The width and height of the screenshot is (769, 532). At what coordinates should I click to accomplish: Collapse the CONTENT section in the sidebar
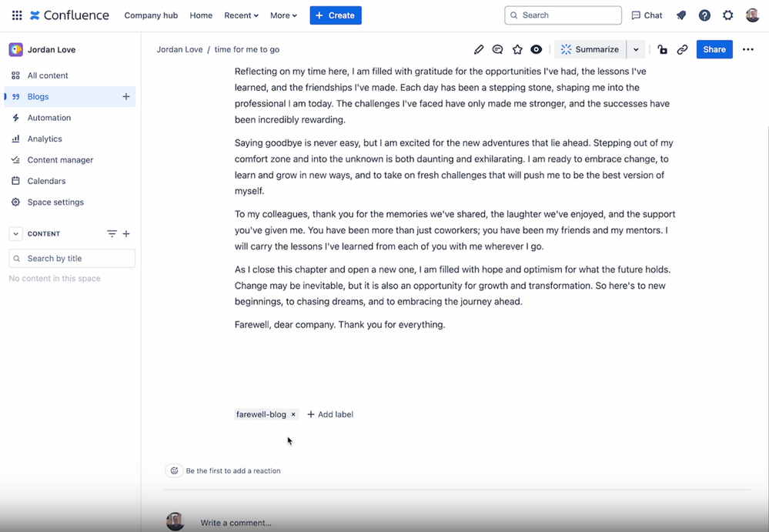click(x=15, y=233)
